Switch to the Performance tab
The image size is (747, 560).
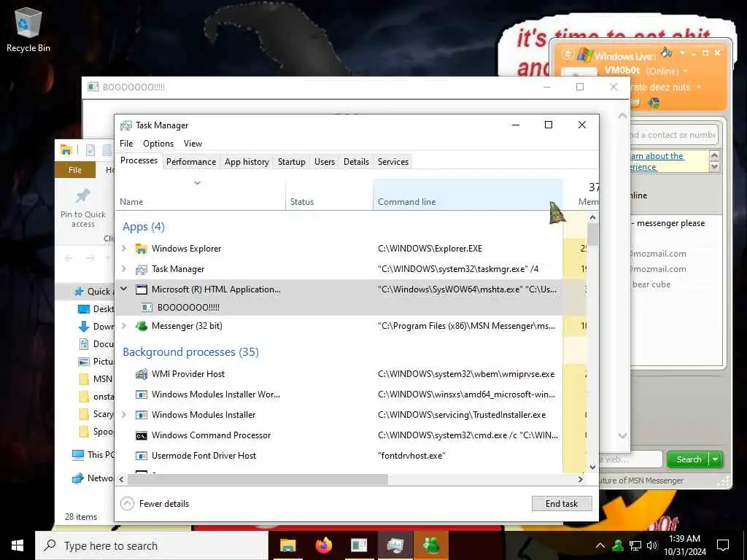(191, 162)
